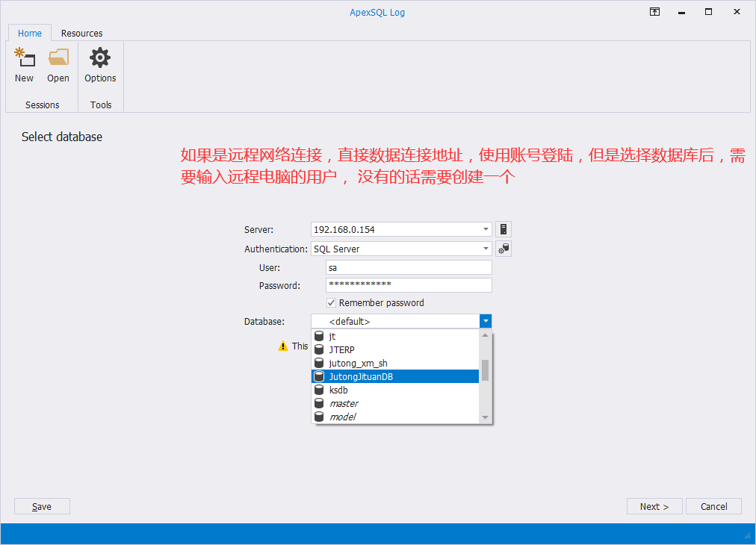Screen dimensions: 756x545
Task: Open the Server dropdown arrow
Action: pos(485,229)
